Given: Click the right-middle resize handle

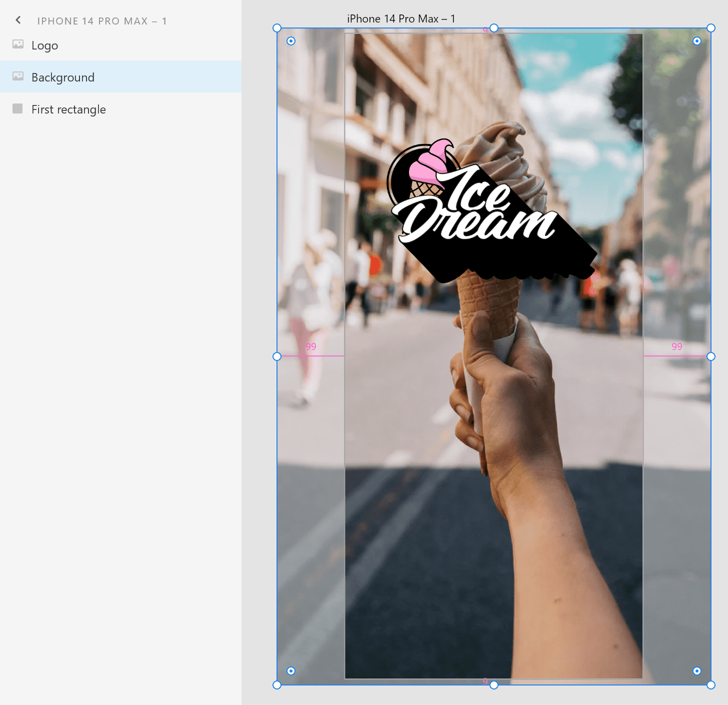Looking at the screenshot, I should pos(711,356).
